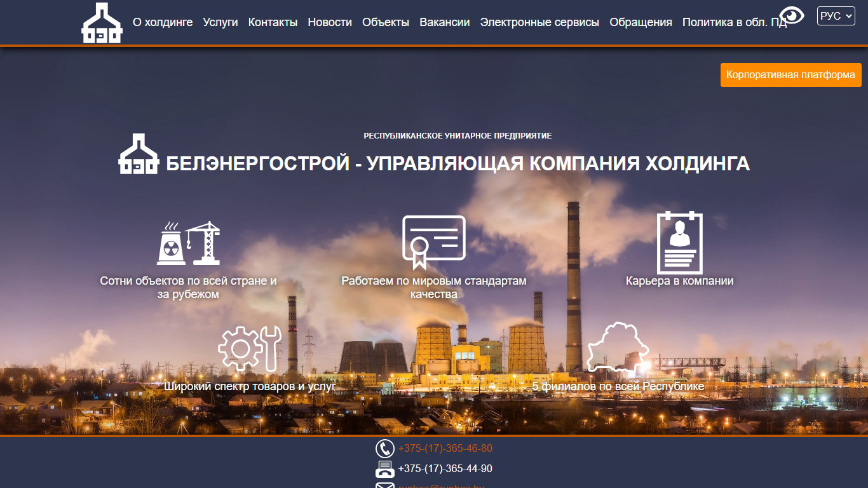Open Электронные сервисы menu

[539, 22]
